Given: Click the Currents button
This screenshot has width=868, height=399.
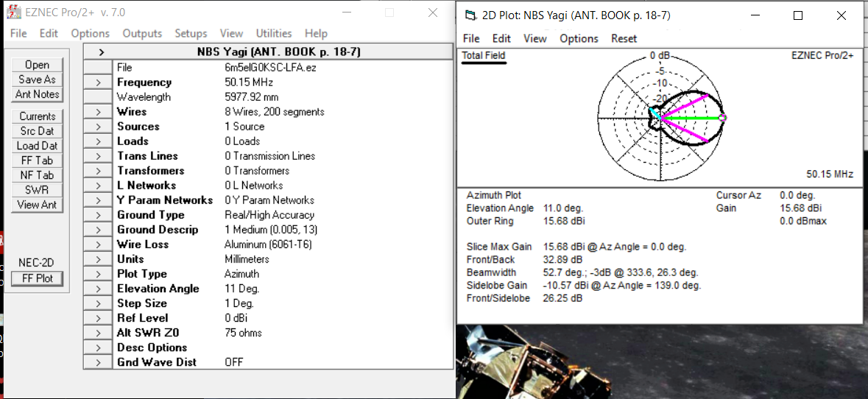Looking at the screenshot, I should [37, 116].
